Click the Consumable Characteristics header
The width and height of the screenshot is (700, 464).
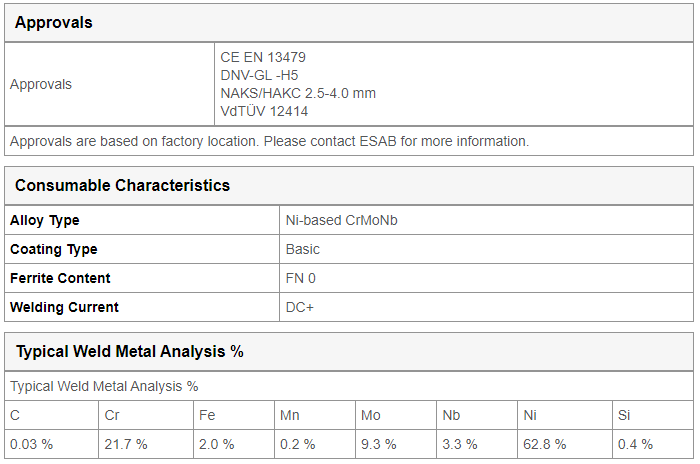pos(122,185)
